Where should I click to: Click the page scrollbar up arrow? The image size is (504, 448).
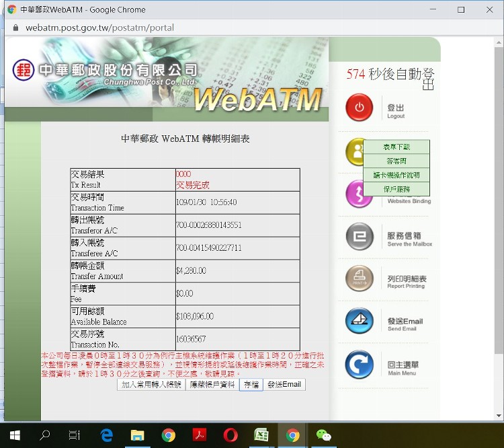(x=499, y=42)
